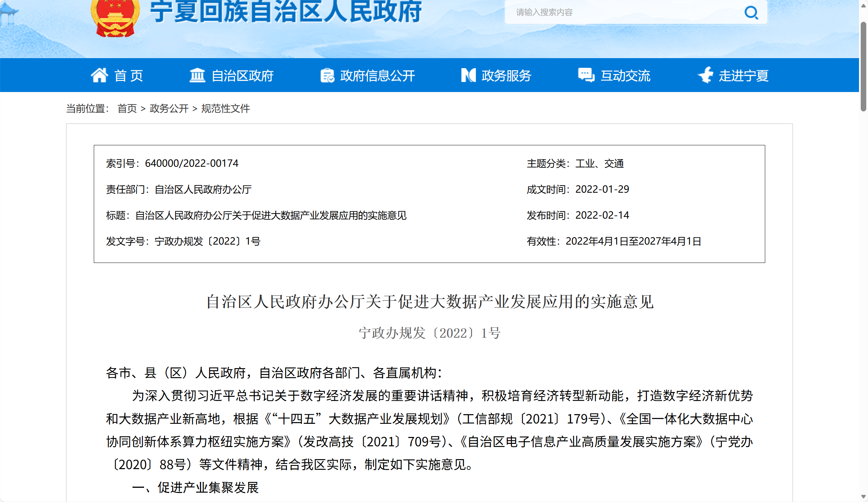Screen dimensions: 868x502
Task: Click the scrollbar down arrow
Action: (x=864, y=497)
